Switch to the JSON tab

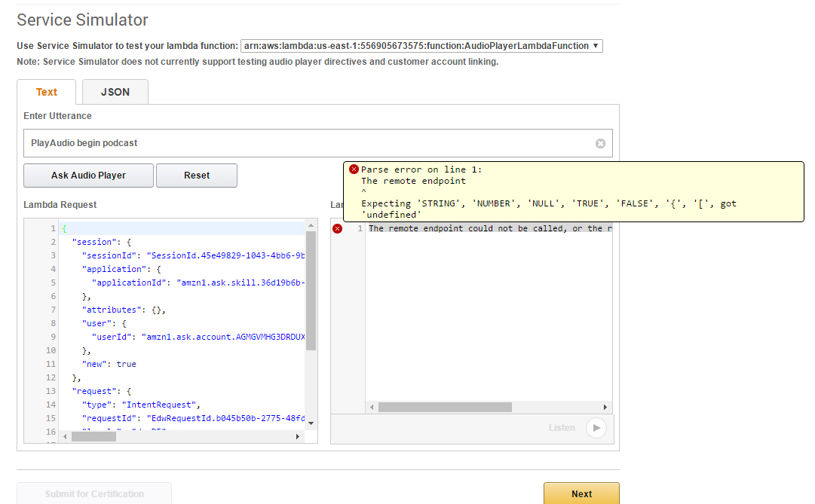point(115,92)
